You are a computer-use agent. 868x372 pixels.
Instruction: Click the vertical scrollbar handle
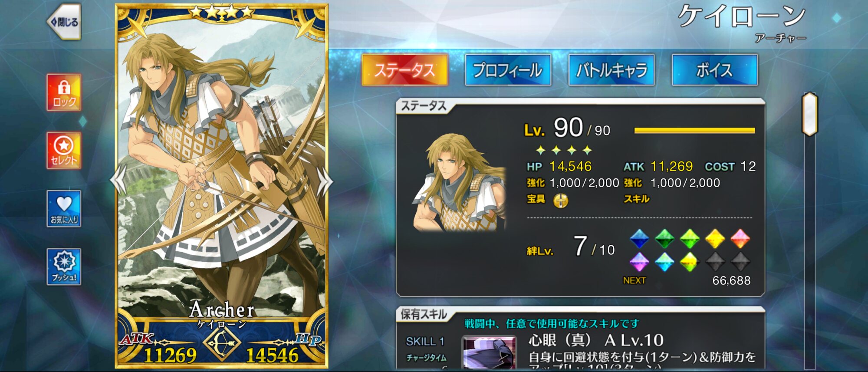click(810, 114)
